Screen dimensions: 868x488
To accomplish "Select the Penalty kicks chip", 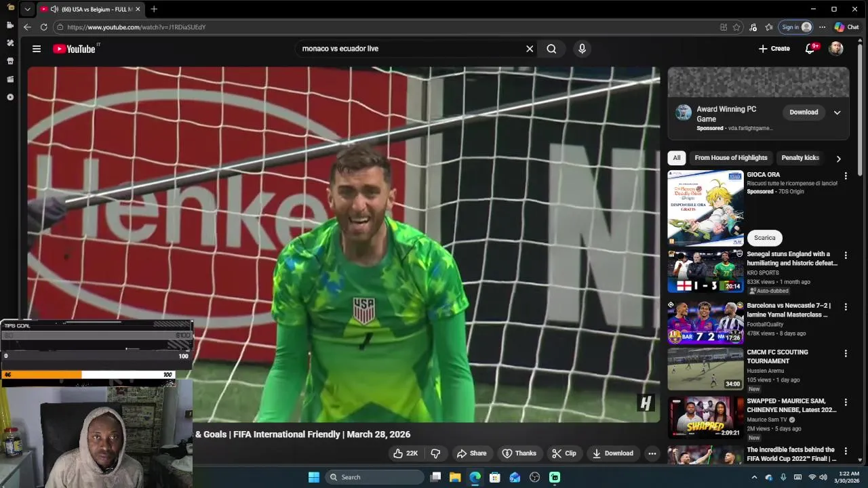I will [800, 158].
